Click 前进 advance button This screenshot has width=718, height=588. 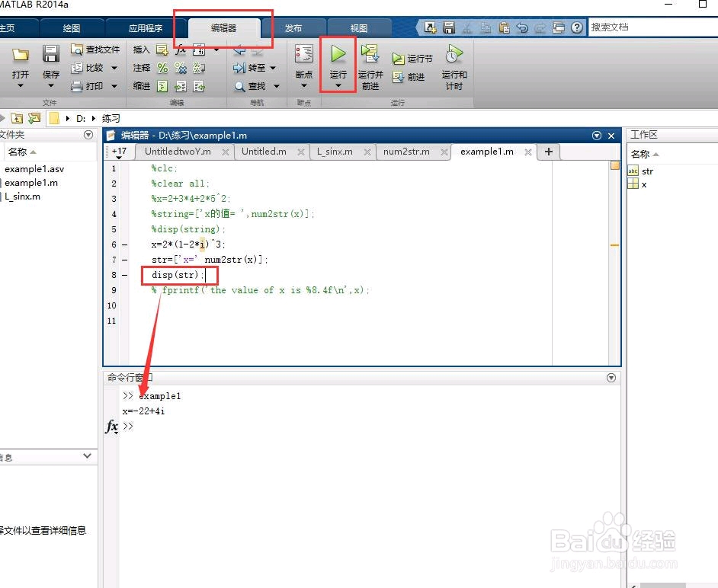[409, 77]
